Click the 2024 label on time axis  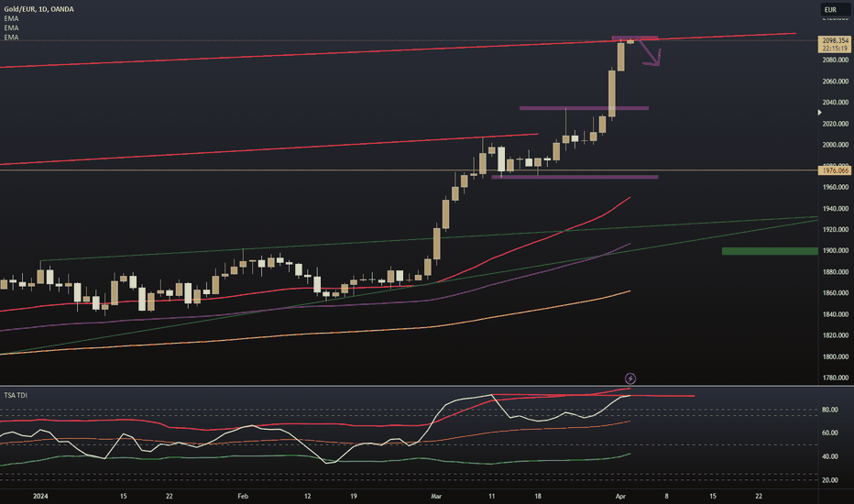pos(40,497)
